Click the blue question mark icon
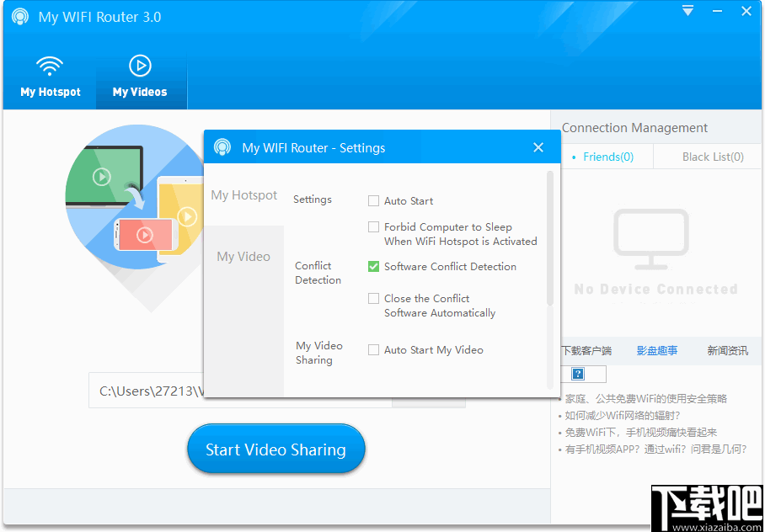Screen dimensions: 765x532 [578, 374]
